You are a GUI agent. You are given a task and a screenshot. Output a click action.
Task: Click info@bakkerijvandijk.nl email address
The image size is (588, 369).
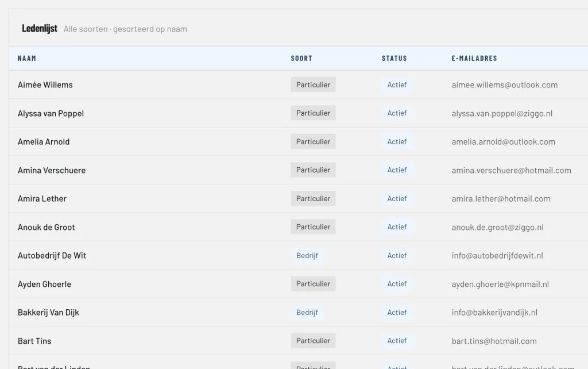tap(494, 312)
